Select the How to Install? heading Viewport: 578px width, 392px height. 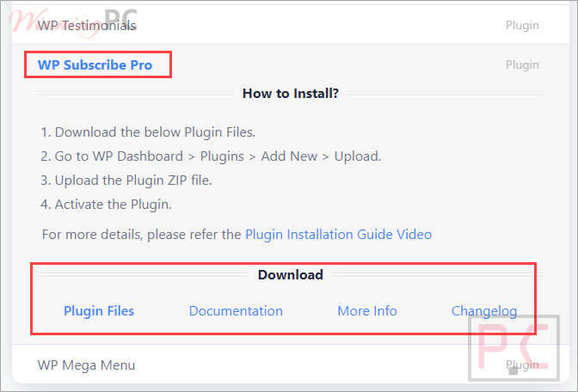pyautogui.click(x=291, y=94)
